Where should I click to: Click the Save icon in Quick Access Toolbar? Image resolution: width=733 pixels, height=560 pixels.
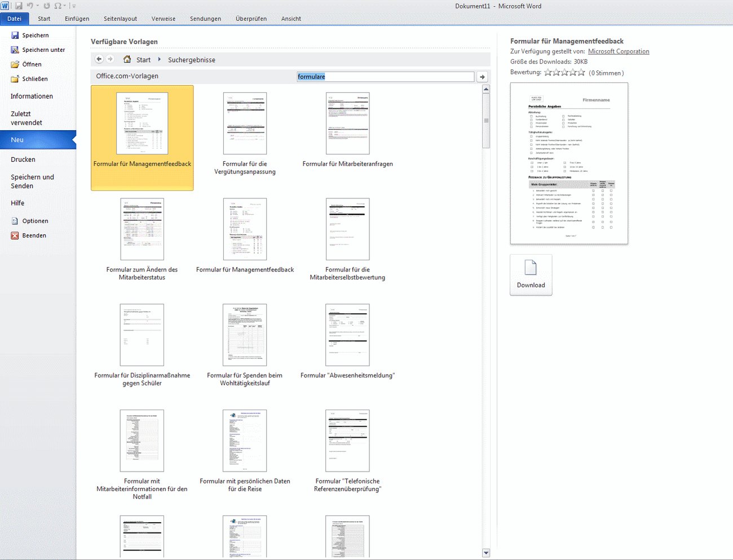coord(19,6)
